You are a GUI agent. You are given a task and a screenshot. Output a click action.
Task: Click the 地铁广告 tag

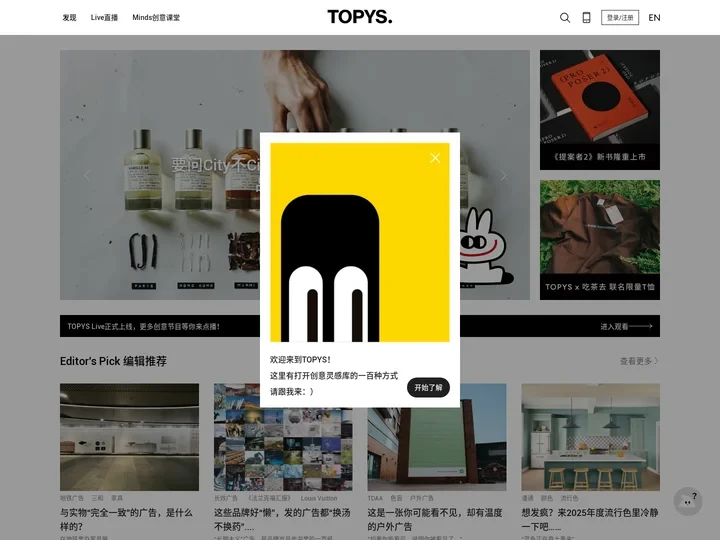pyautogui.click(x=72, y=498)
